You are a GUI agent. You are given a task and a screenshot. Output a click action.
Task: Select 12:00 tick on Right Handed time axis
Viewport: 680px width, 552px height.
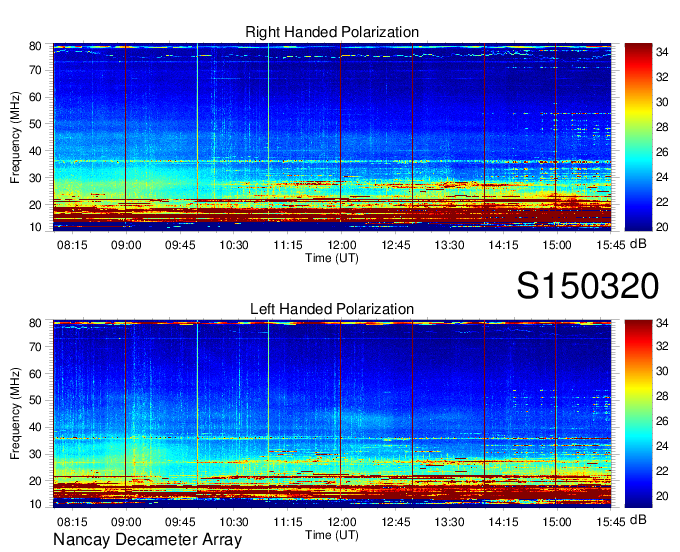[342, 245]
